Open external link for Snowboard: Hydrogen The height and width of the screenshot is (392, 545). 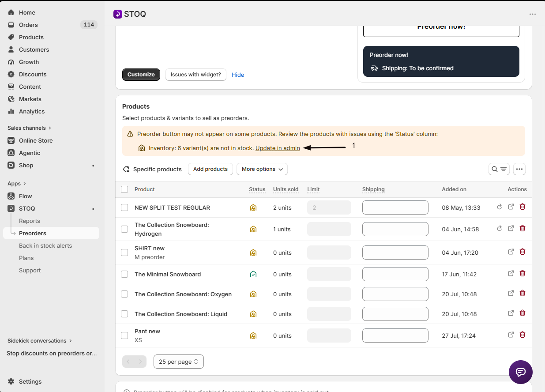click(511, 228)
